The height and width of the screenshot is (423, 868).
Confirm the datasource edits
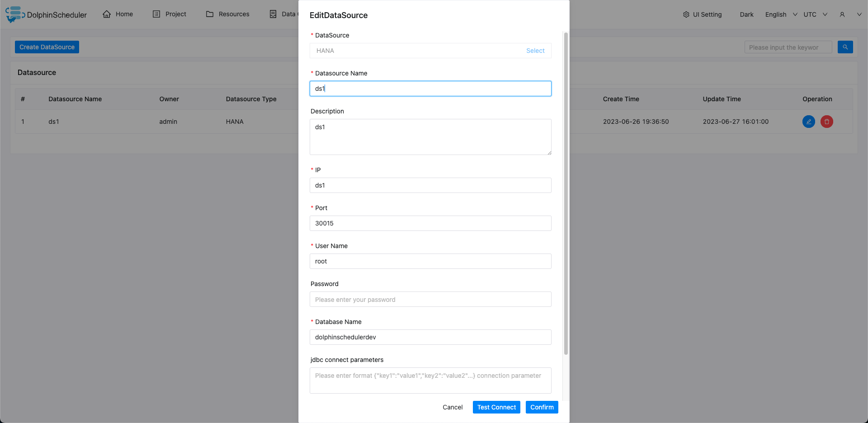point(542,407)
